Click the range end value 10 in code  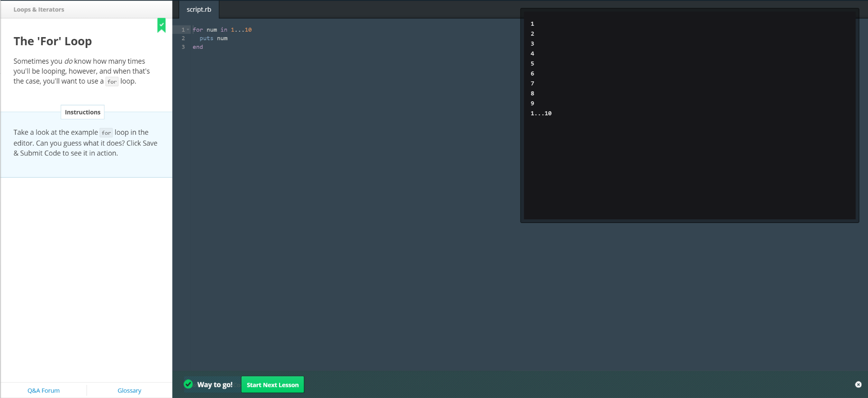(248, 30)
